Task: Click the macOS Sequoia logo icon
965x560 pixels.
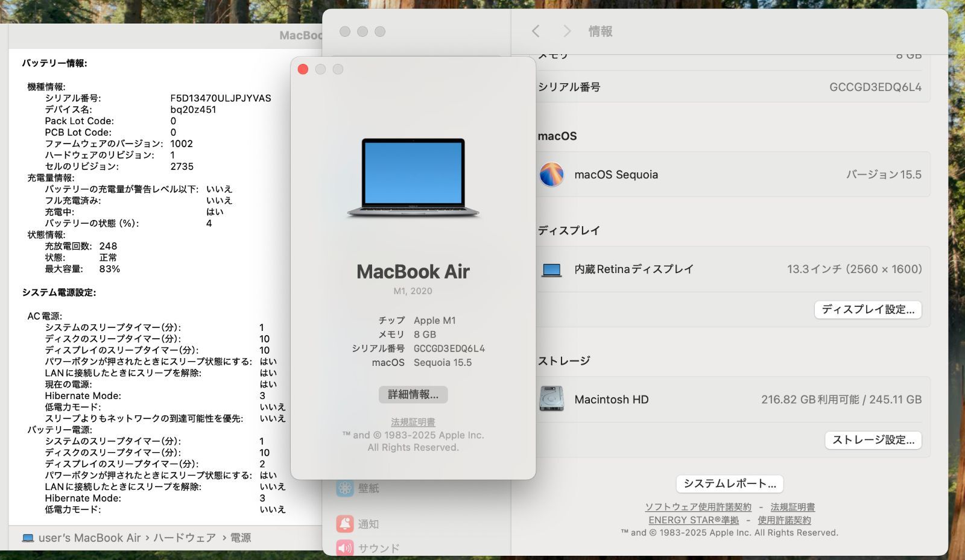Action: tap(551, 175)
